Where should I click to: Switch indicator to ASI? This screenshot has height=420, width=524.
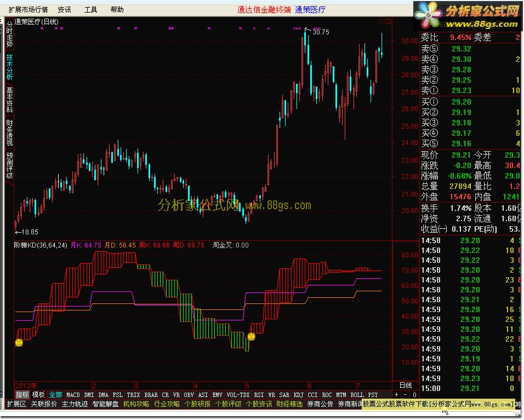coord(203,395)
